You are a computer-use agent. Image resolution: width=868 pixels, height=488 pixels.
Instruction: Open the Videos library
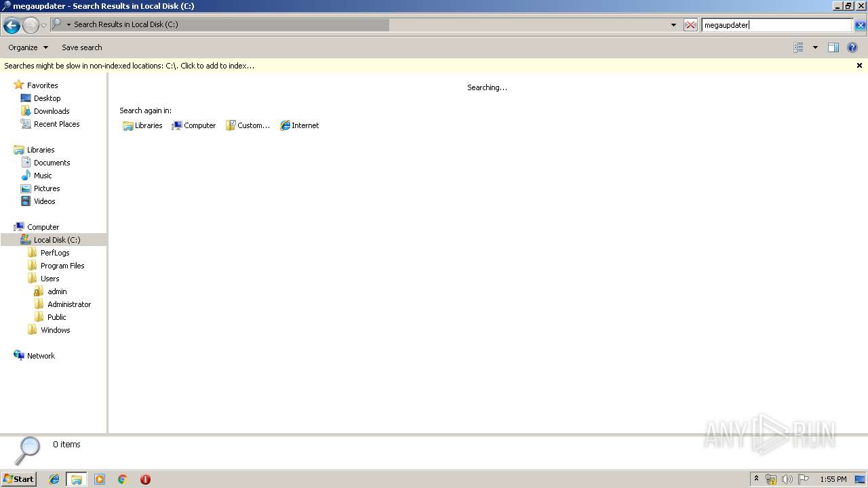tap(44, 201)
